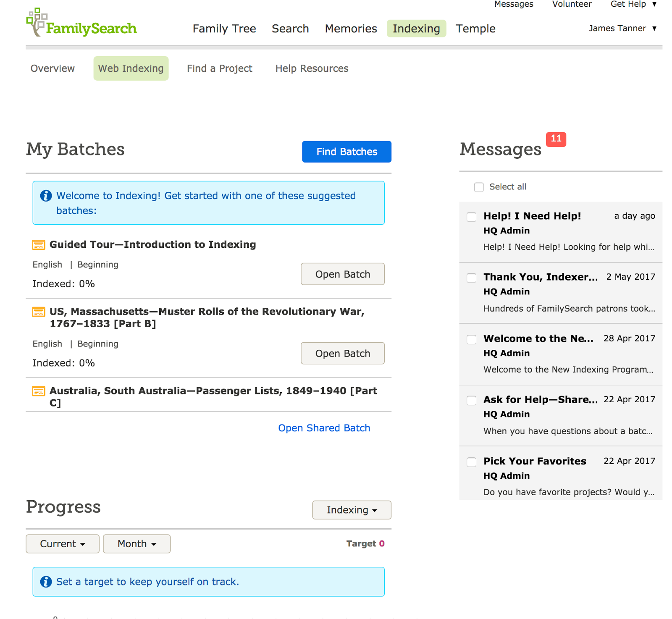This screenshot has width=672, height=619.
Task: Click 'When you have questions about a batc' preview
Action: [x=568, y=431]
